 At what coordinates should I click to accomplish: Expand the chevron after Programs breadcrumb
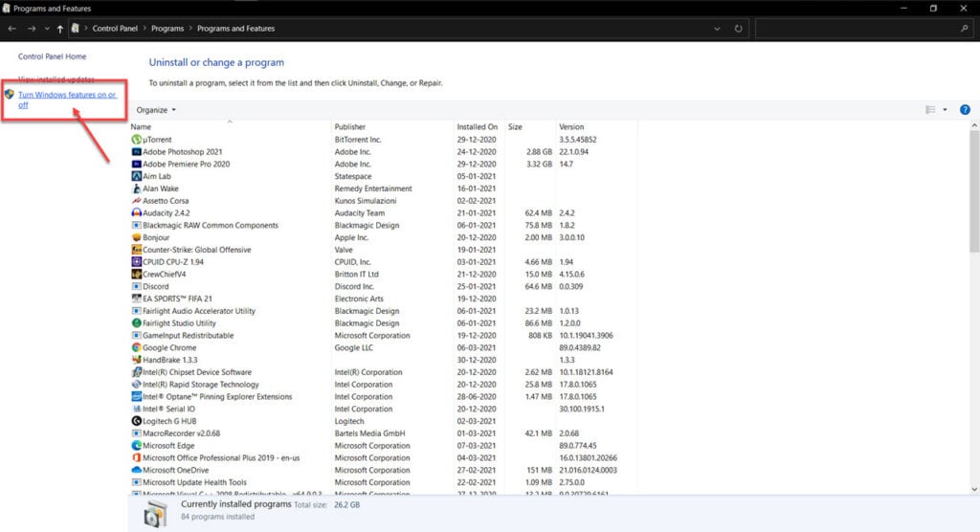click(190, 29)
